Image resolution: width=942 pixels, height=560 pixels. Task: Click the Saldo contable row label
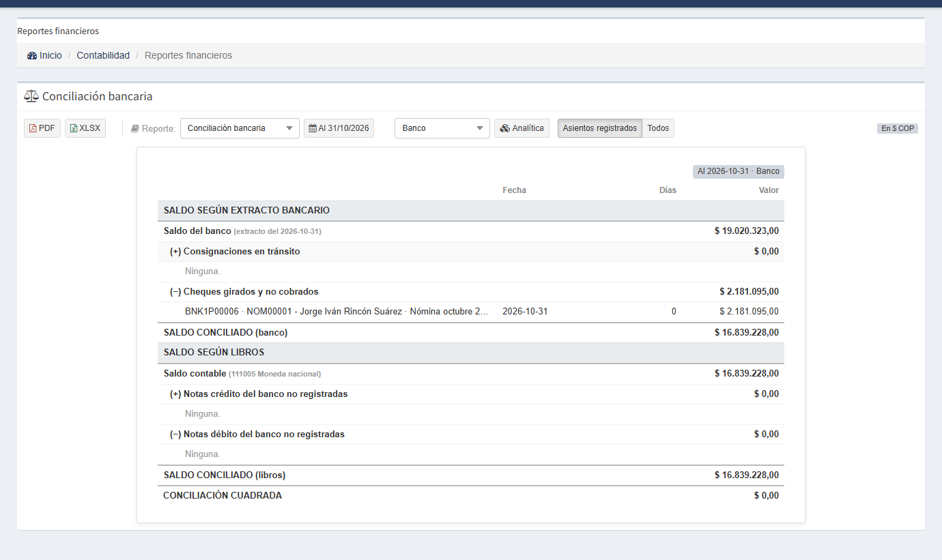(242, 374)
